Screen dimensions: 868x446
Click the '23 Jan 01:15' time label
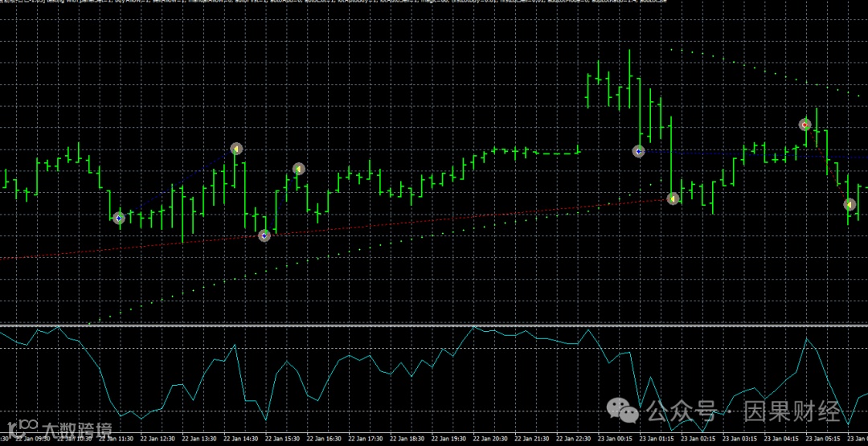[x=657, y=439]
